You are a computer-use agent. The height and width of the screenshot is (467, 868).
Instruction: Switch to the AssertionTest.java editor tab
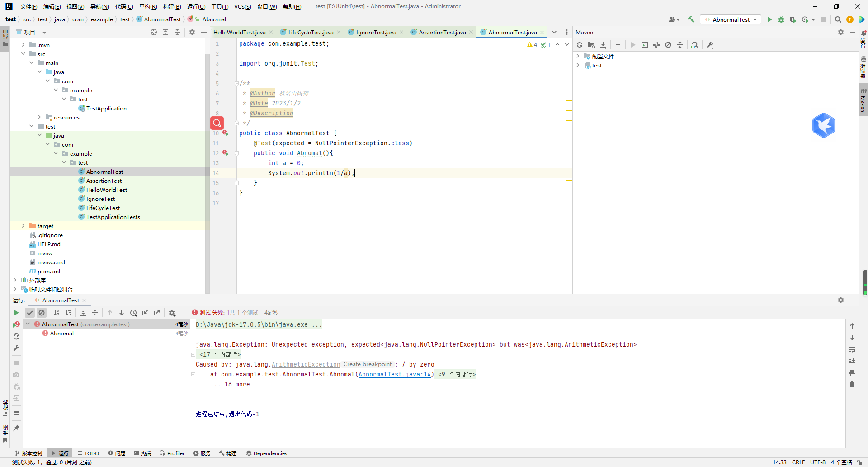tap(442, 32)
